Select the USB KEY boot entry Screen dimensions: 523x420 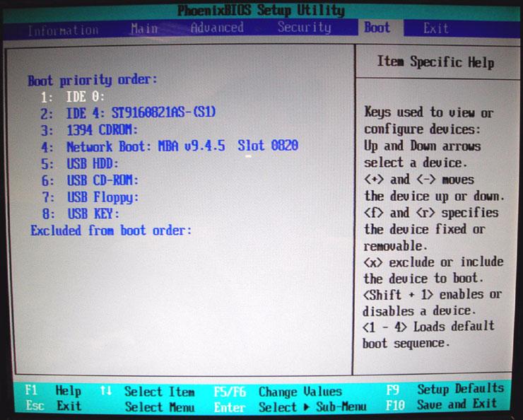[81, 214]
